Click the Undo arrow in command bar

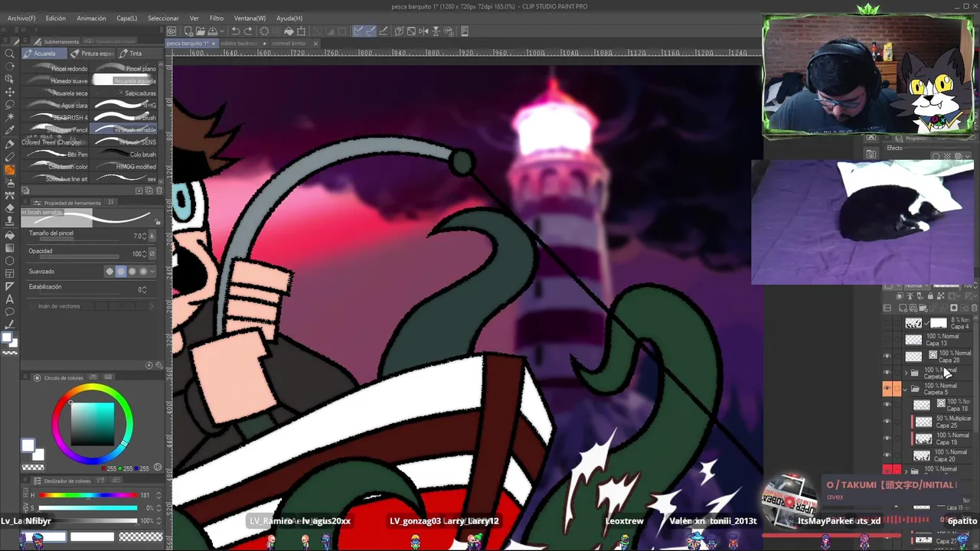tap(236, 31)
